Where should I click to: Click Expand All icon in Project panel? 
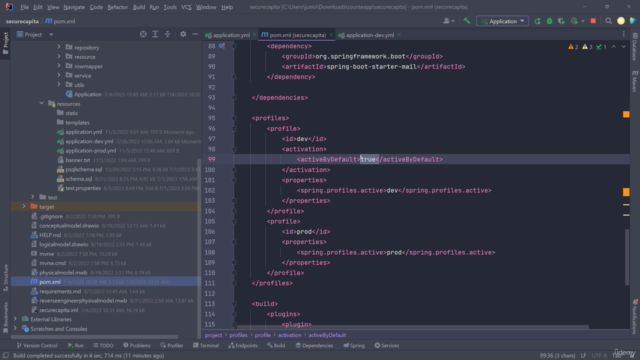coord(155,34)
